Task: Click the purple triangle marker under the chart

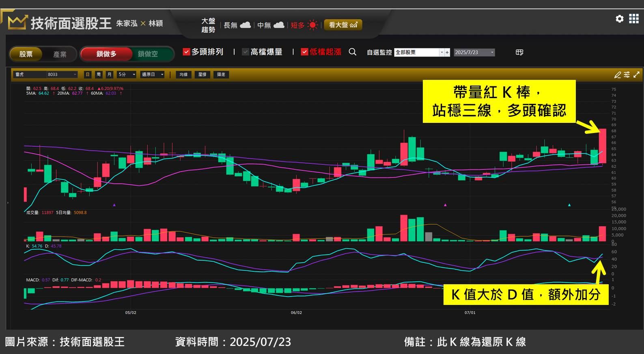Action: 114,205
